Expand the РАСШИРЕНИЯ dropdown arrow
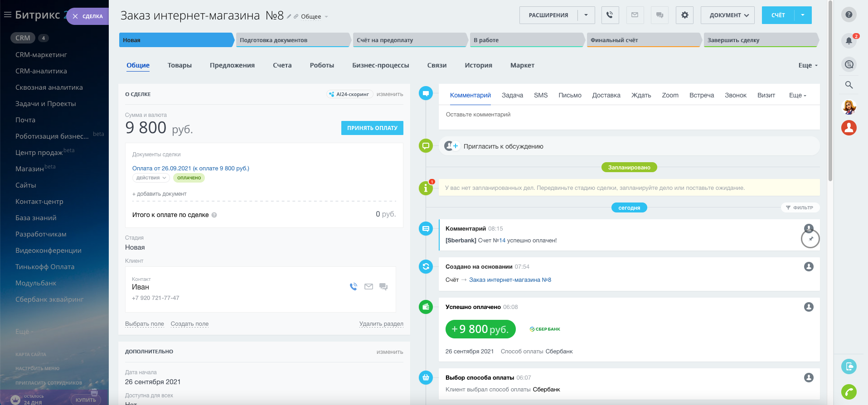This screenshot has width=868, height=405. (x=586, y=15)
